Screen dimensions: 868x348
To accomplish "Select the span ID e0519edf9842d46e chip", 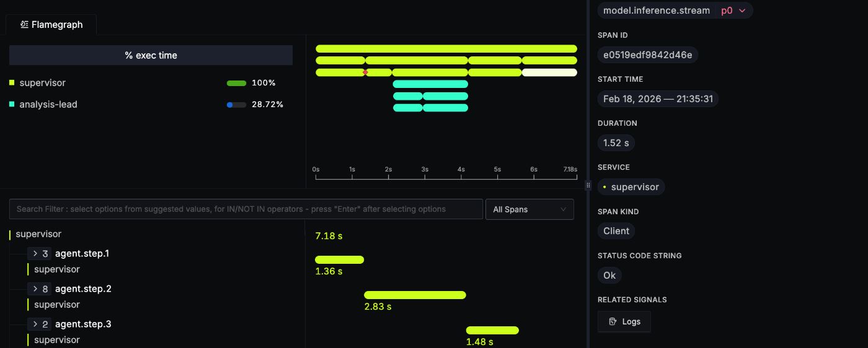I will click(x=647, y=55).
